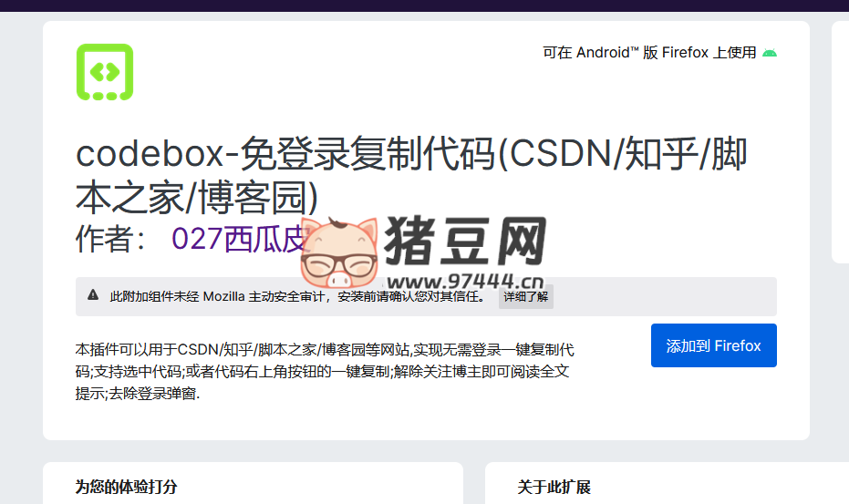Click the 为您的体验打分 heading
This screenshot has width=849, height=504.
(x=126, y=487)
